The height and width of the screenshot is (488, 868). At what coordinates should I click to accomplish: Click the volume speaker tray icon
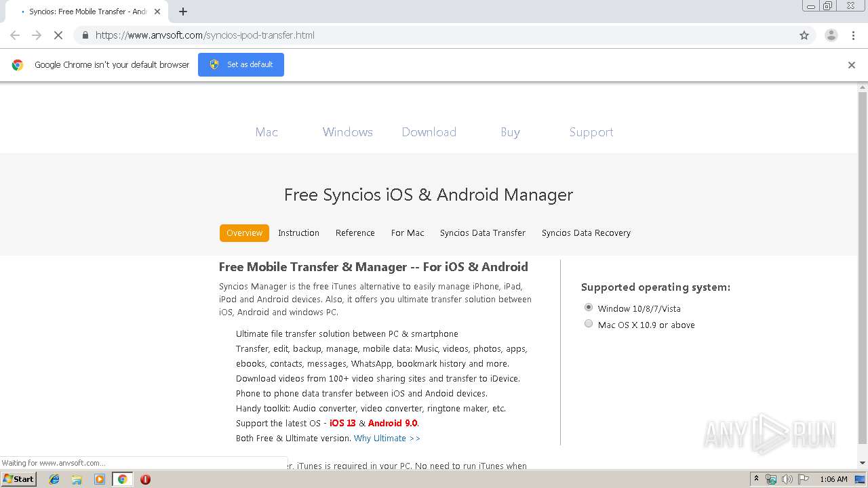(x=787, y=479)
